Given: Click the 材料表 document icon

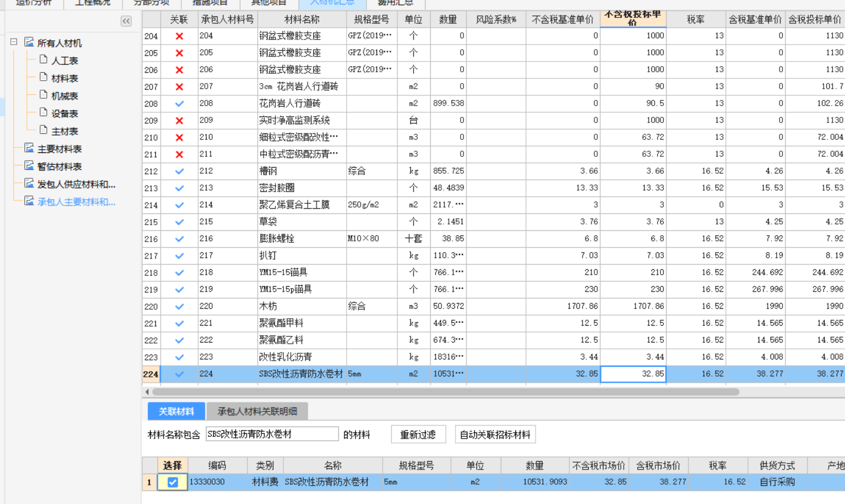Looking at the screenshot, I should [x=43, y=77].
